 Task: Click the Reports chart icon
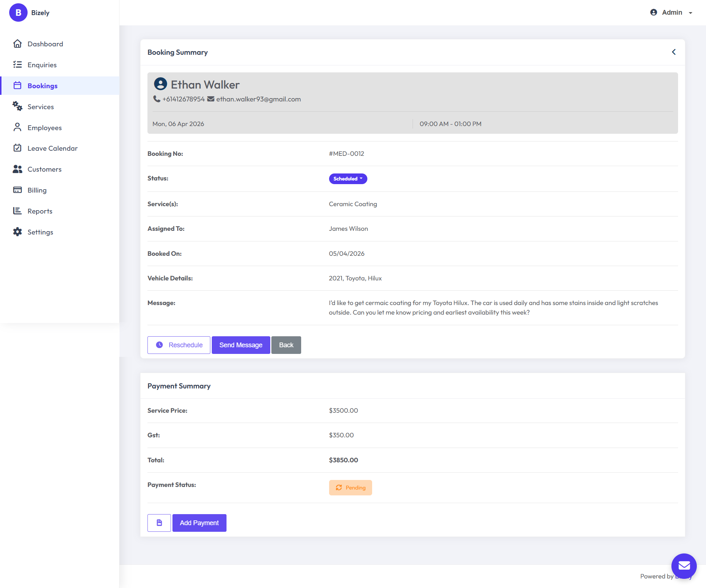[17, 211]
